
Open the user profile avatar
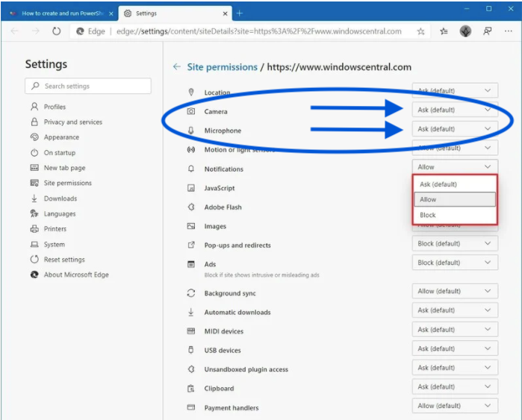[465, 31]
